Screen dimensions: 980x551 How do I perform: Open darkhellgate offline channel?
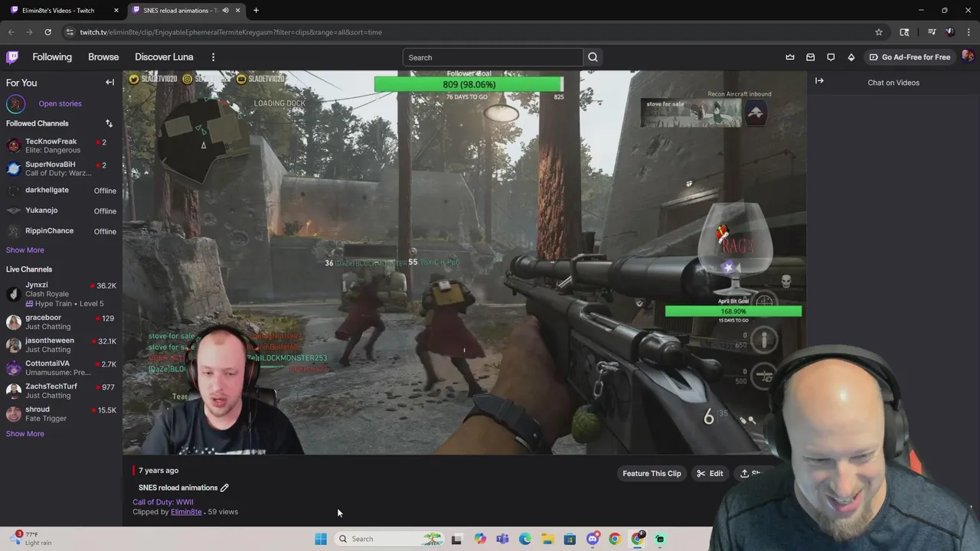tap(61, 191)
